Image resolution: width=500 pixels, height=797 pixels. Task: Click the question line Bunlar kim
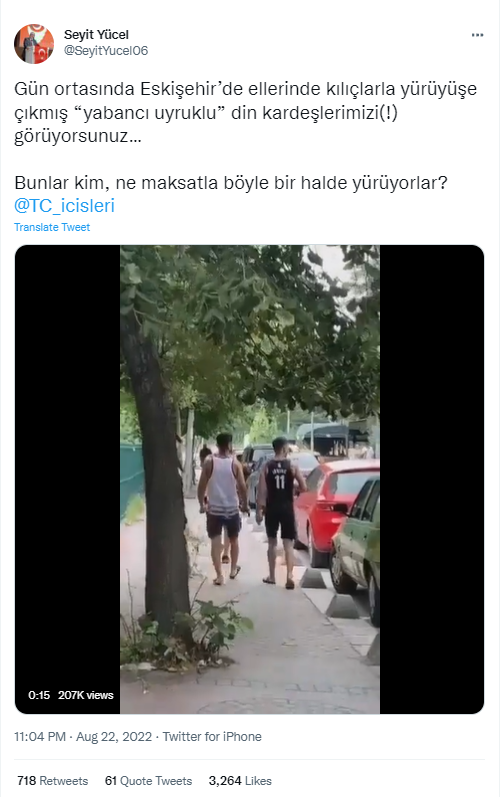coord(231,182)
